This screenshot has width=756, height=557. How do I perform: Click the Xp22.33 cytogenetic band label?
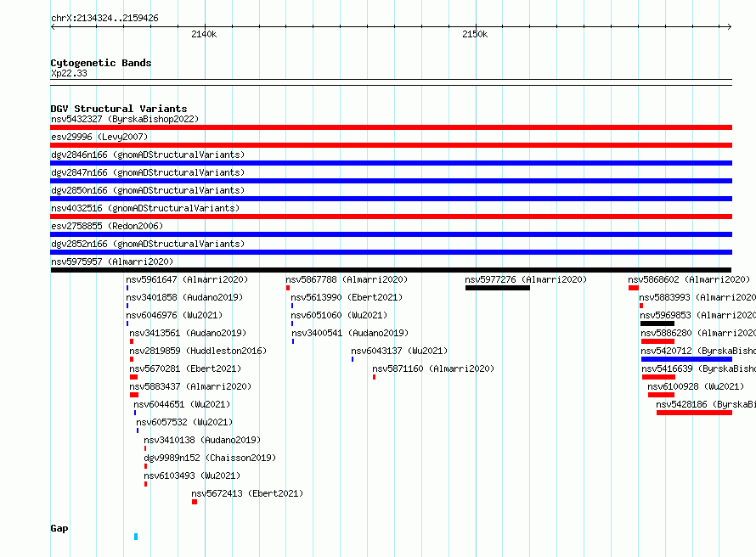69,73
